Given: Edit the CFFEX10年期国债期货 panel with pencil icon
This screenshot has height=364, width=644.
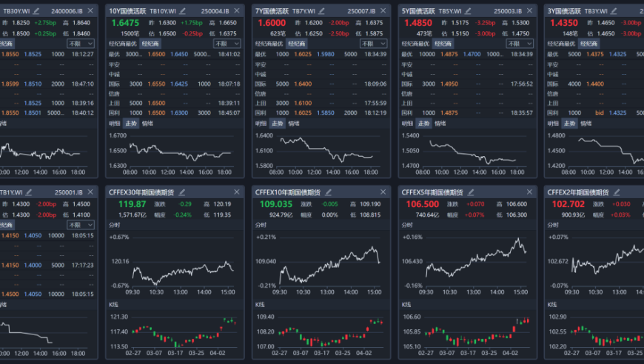Looking at the screenshot, I should point(329,192).
